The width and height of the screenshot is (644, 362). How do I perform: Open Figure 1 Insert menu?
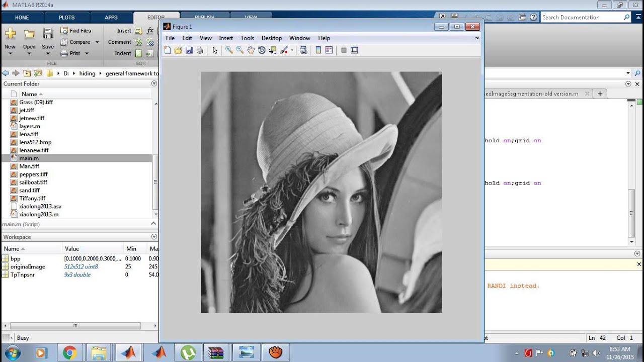tap(226, 38)
